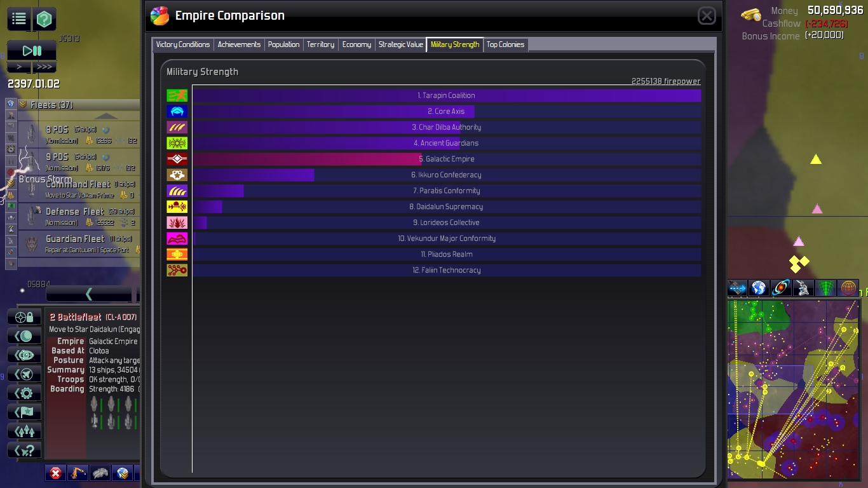The width and height of the screenshot is (868, 488).
Task: Toggle the Earth globe map overlay icon
Action: pyautogui.click(x=759, y=288)
